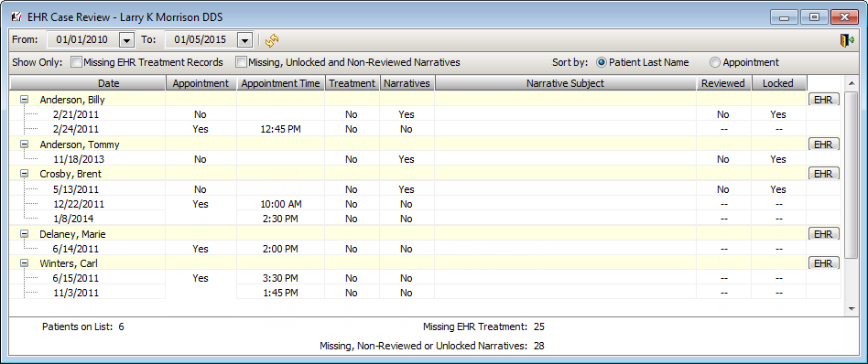This screenshot has height=364, width=868.
Task: Click the 2:30 PM appointment time cell
Action: 281,219
